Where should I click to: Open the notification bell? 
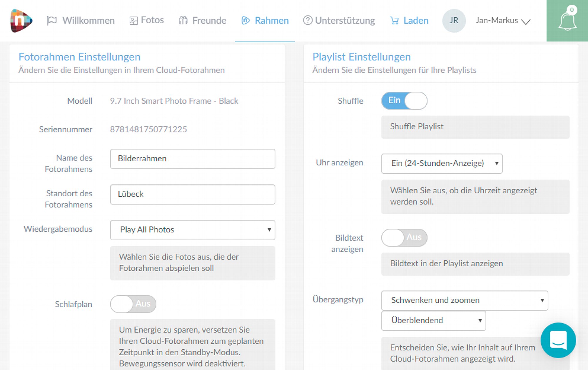[x=567, y=21]
